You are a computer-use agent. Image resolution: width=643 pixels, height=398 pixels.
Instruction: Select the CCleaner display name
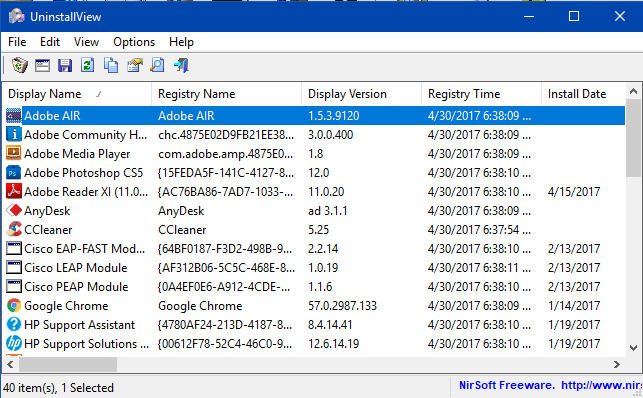click(48, 230)
